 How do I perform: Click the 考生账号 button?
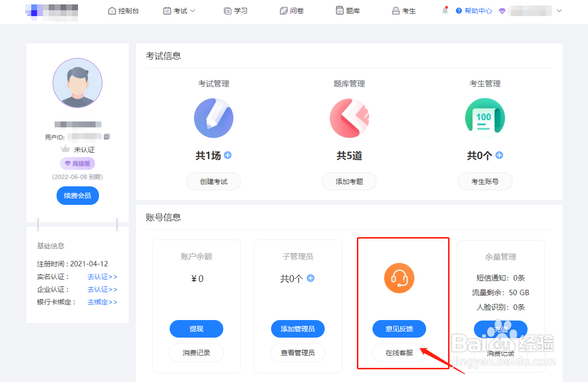pos(485,181)
